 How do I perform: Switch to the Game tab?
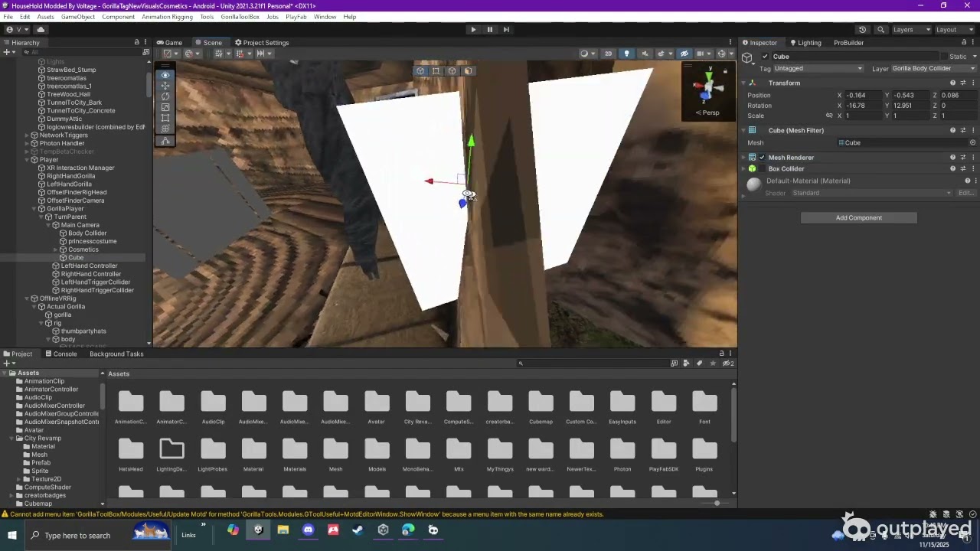tap(169, 43)
